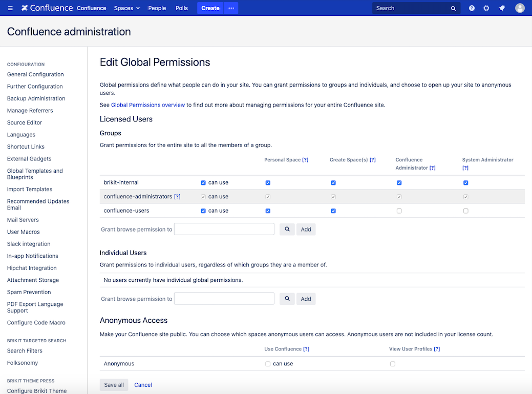Image resolution: width=532 pixels, height=394 pixels.
Task: Click the search magnifier icon in header
Action: (x=453, y=9)
